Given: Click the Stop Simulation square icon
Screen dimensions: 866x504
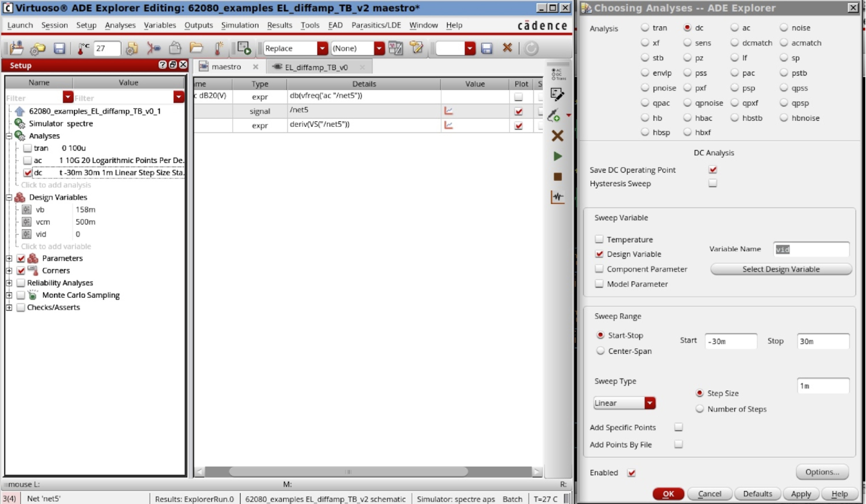Looking at the screenshot, I should coord(557,177).
